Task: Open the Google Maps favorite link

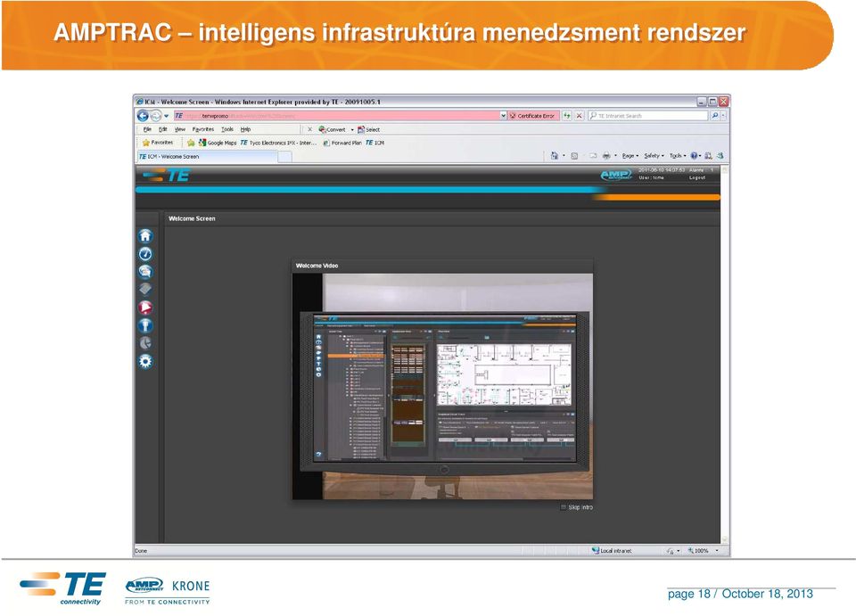Action: pos(218,143)
